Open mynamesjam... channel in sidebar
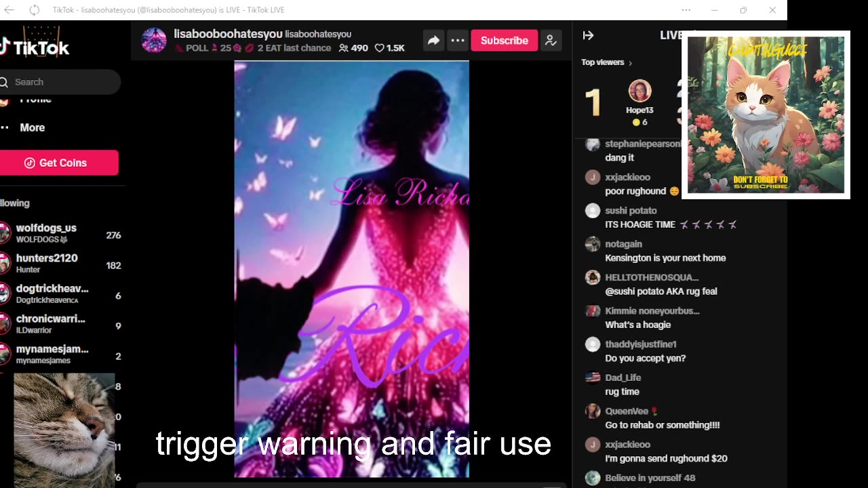 [60, 354]
